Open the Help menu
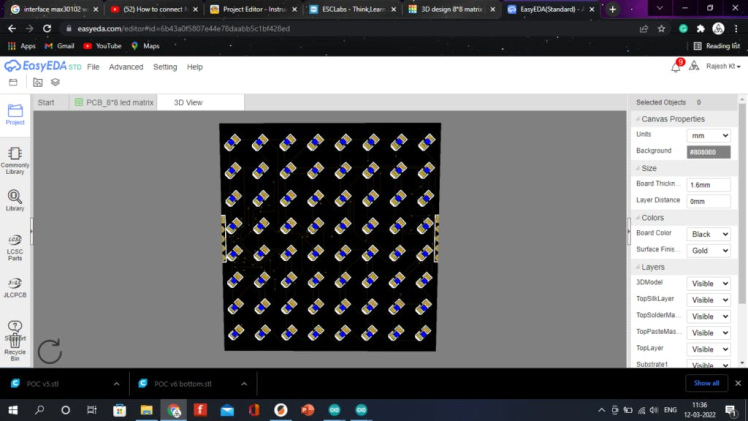Image resolution: width=748 pixels, height=421 pixels. pyautogui.click(x=195, y=67)
